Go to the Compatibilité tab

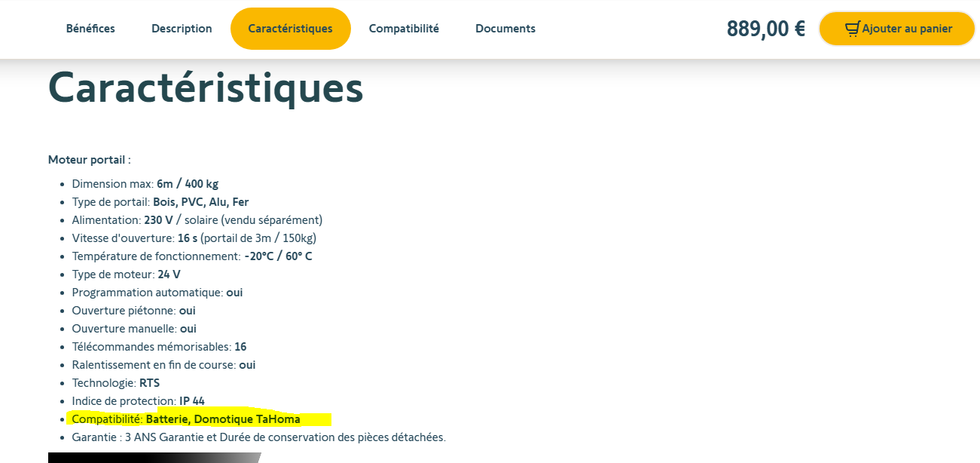click(x=404, y=29)
